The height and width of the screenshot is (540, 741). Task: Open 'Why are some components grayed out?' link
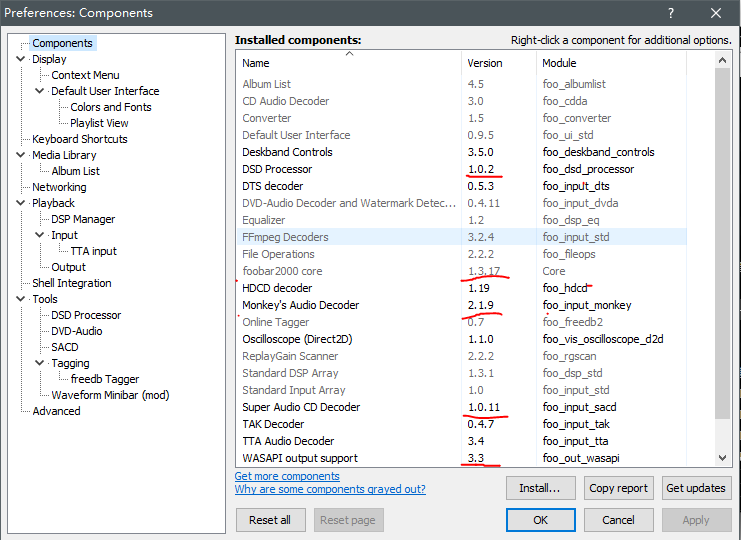330,490
